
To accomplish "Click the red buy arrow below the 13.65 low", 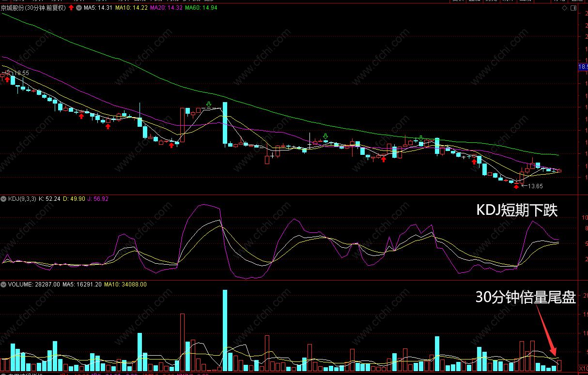I will point(516,186).
